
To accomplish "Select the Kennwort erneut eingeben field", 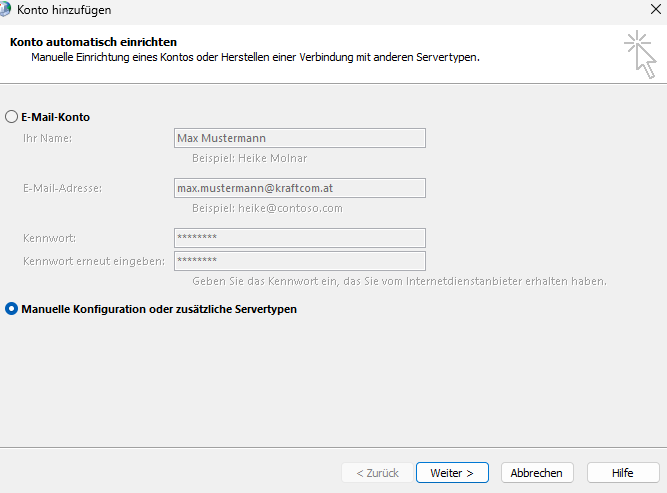I will click(x=299, y=261).
